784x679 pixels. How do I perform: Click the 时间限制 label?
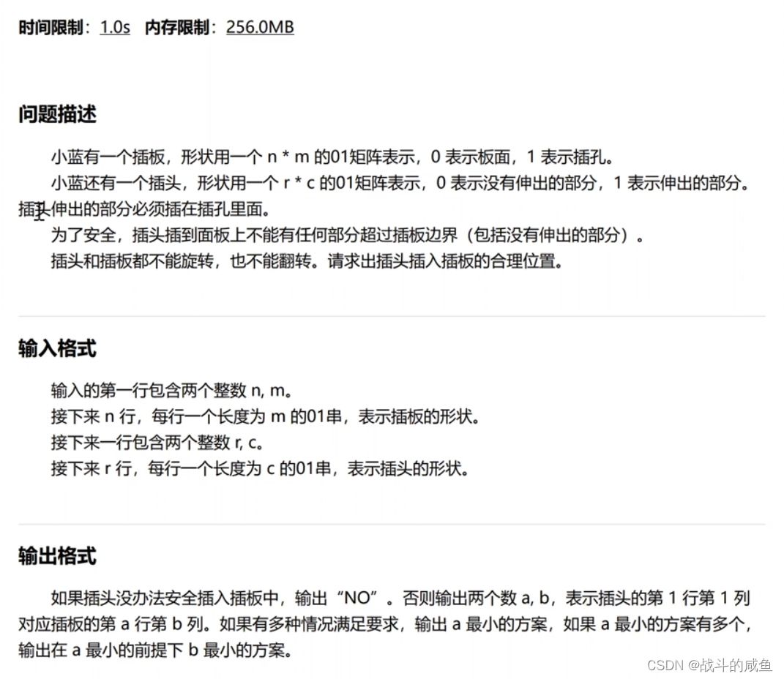[51, 27]
